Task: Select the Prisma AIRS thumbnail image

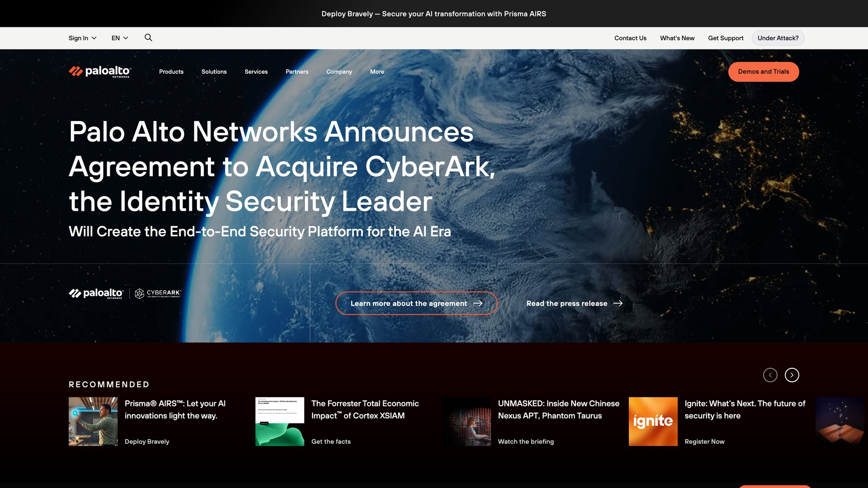Action: click(x=93, y=421)
